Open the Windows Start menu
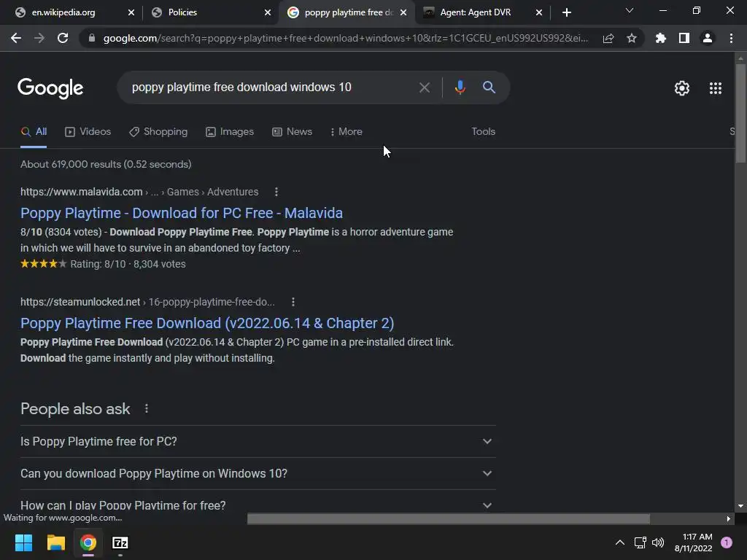The width and height of the screenshot is (747, 560). 23,542
